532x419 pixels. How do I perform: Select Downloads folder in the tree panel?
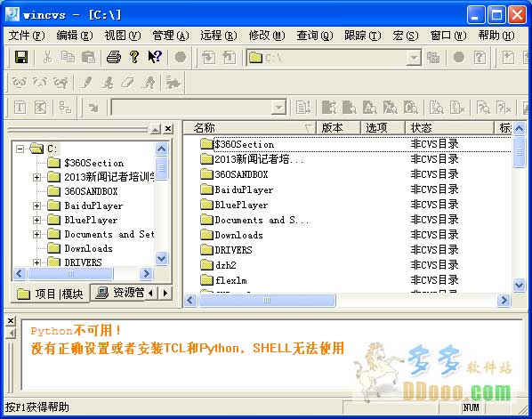88,248
